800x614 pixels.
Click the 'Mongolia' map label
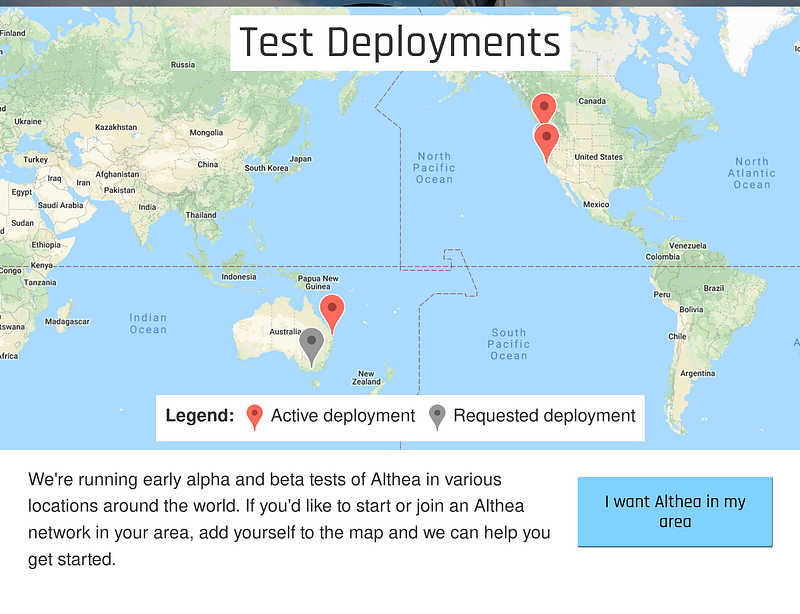point(206,133)
